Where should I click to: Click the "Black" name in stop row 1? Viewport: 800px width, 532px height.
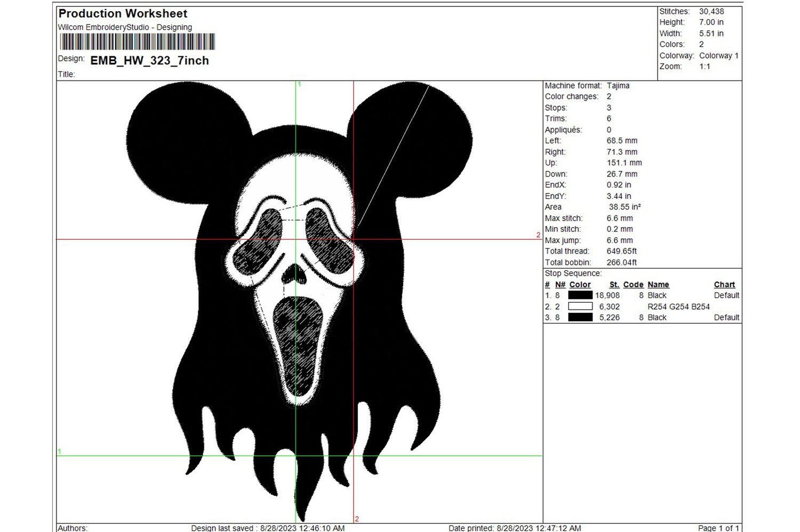coord(657,295)
